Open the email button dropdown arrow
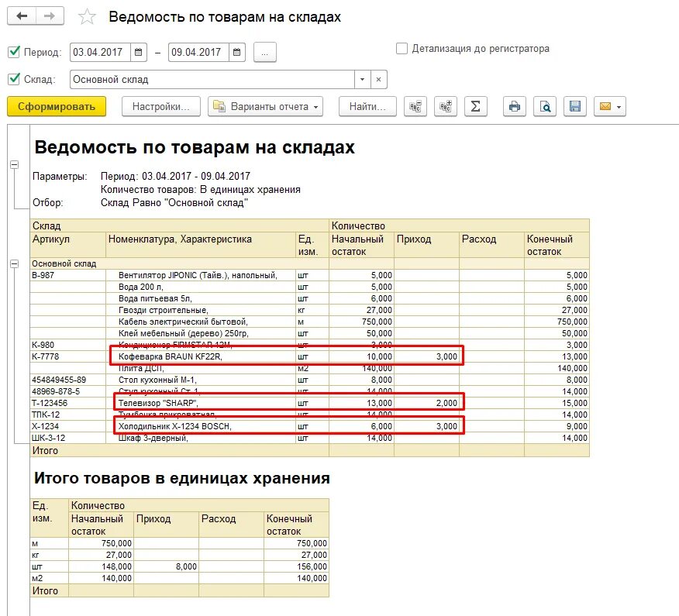The height and width of the screenshot is (616, 679). (x=619, y=107)
